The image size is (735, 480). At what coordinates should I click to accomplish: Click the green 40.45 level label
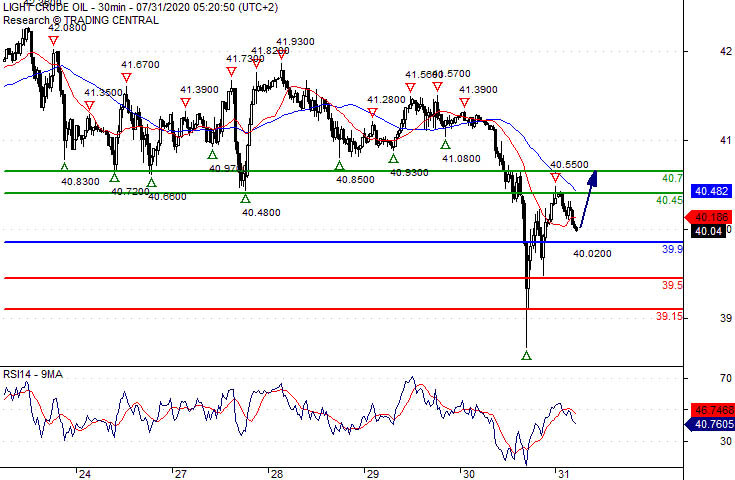click(669, 200)
